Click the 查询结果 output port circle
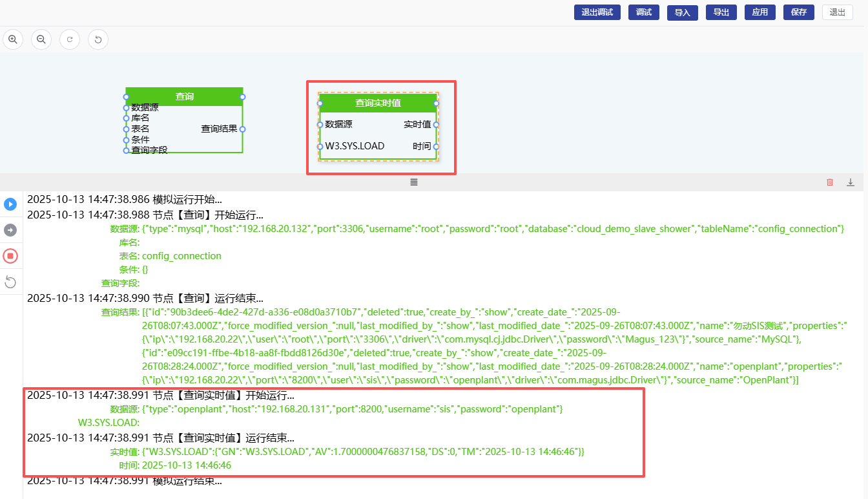The height and width of the screenshot is (499, 868). click(242, 129)
